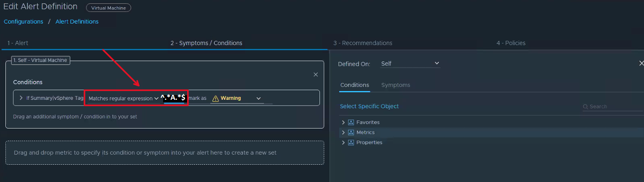Remove the Self - Virtual Machine symptom set
The width and height of the screenshot is (644, 182).
316,75
